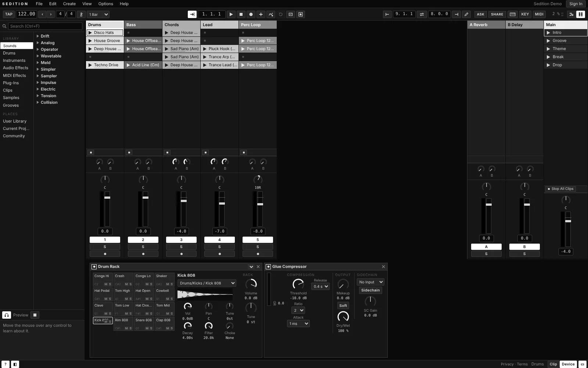Toggle the loop switch icon
This screenshot has height=368, width=588.
pos(422,14)
